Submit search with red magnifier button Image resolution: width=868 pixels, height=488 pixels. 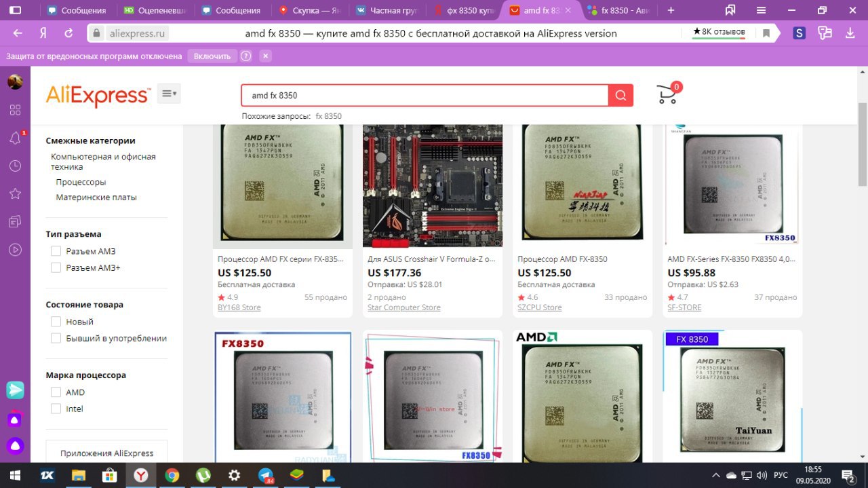coord(620,96)
